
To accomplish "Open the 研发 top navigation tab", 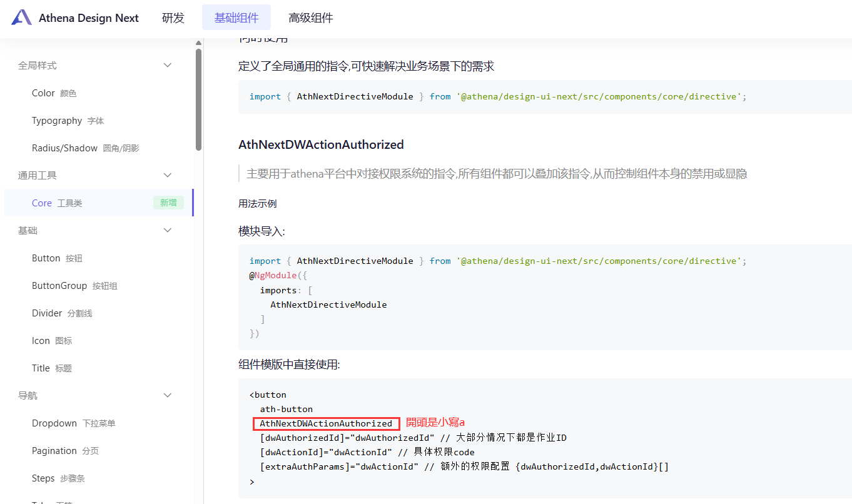I will pos(173,18).
